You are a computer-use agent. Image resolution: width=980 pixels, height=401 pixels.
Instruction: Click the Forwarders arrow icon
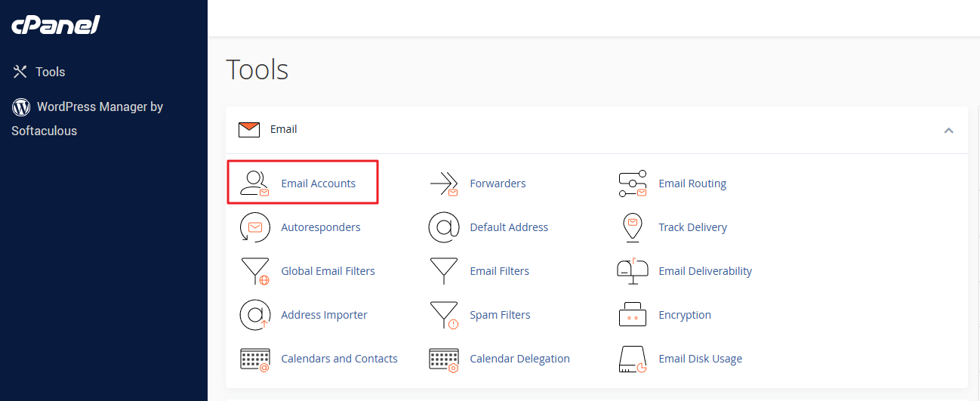444,184
